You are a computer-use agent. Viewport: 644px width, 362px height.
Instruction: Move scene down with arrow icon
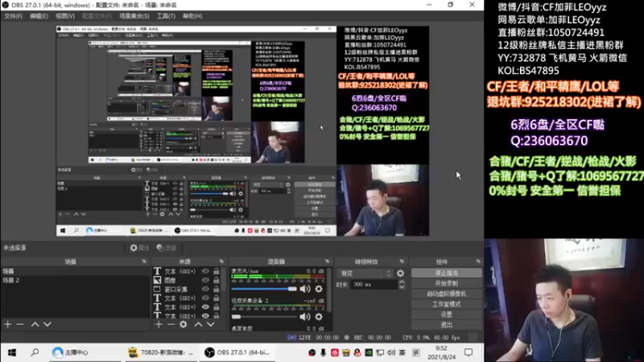(x=47, y=324)
